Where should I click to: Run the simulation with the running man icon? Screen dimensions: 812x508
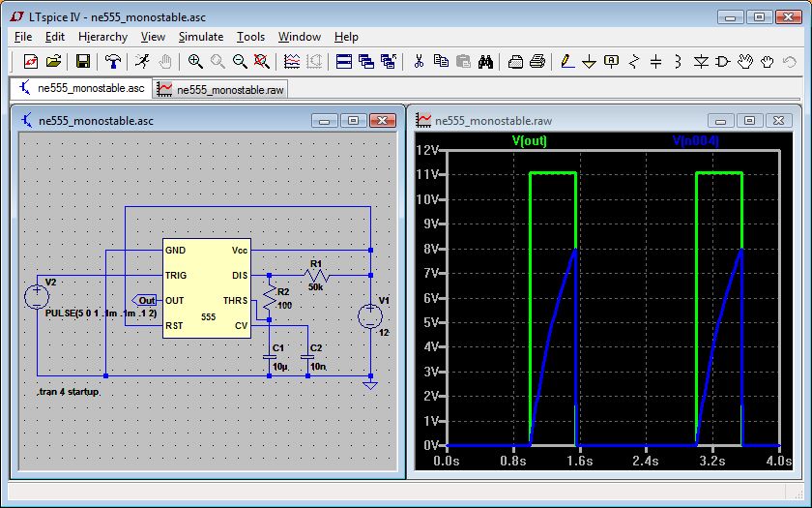click(142, 62)
